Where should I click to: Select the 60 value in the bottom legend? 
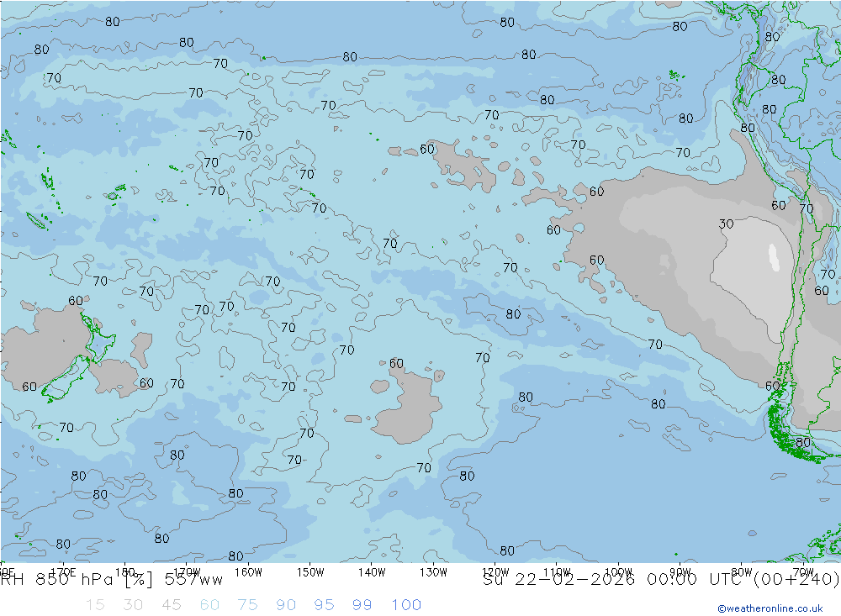click(x=209, y=605)
